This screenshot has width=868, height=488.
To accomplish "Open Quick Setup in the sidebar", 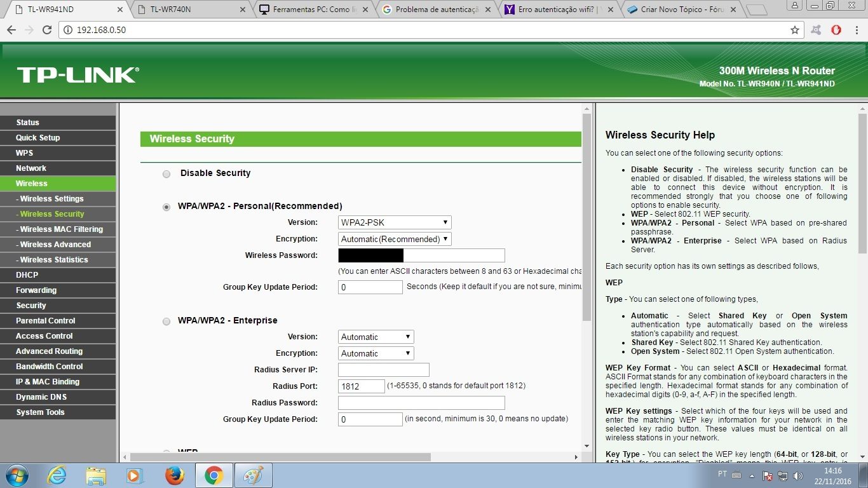I will 58,138.
